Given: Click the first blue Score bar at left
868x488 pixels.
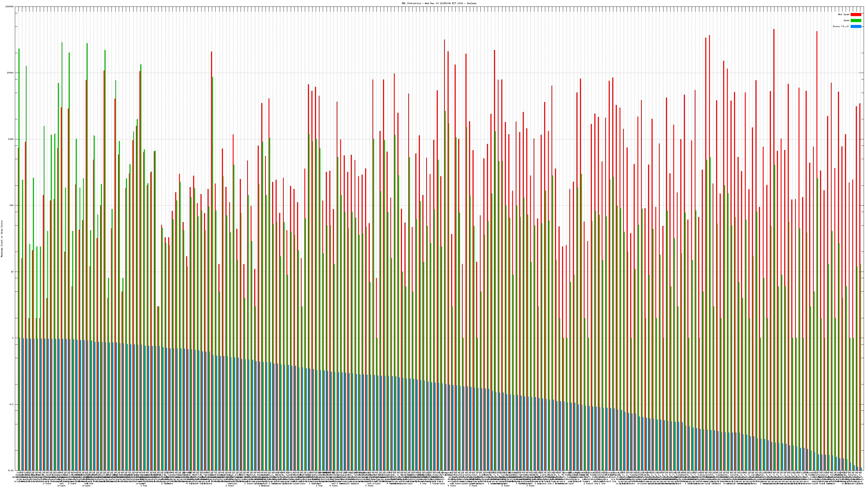Looking at the screenshot, I should point(20,404).
